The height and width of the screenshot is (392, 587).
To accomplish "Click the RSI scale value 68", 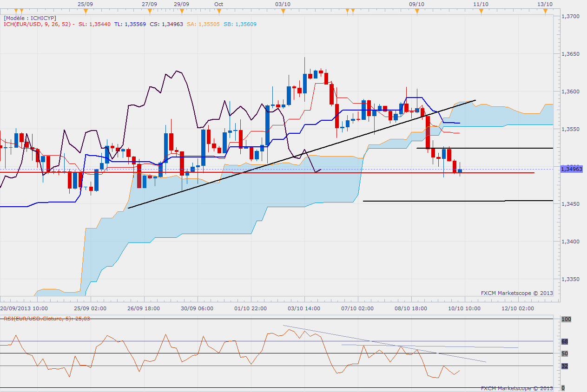I will tap(565, 341).
